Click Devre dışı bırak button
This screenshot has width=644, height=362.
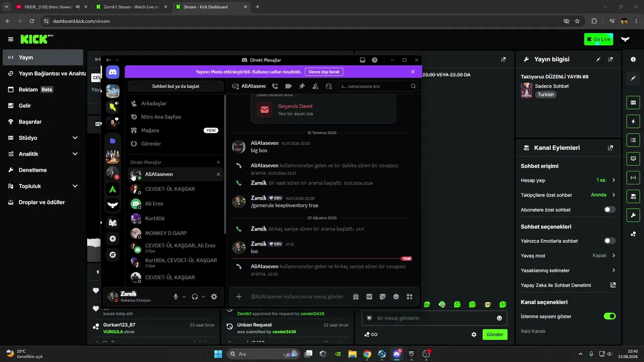coord(325,72)
